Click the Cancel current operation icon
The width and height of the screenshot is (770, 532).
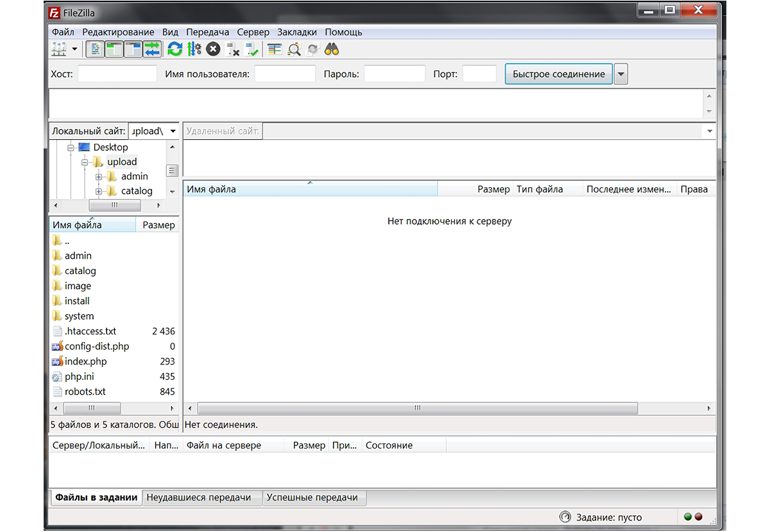point(213,49)
